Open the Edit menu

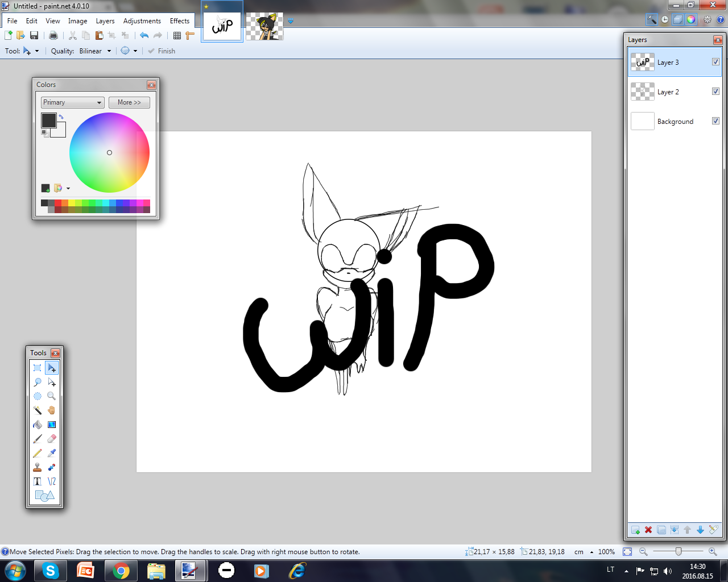point(32,21)
